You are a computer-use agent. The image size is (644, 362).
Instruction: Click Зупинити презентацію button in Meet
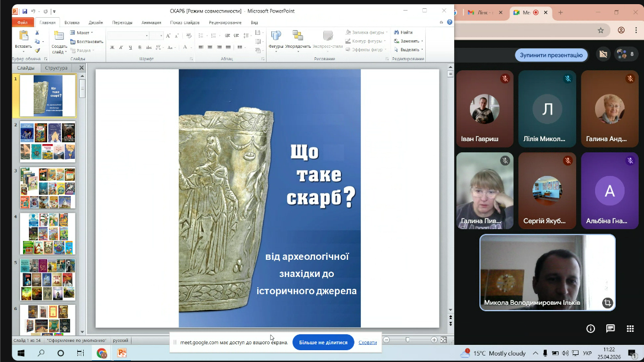click(x=551, y=55)
